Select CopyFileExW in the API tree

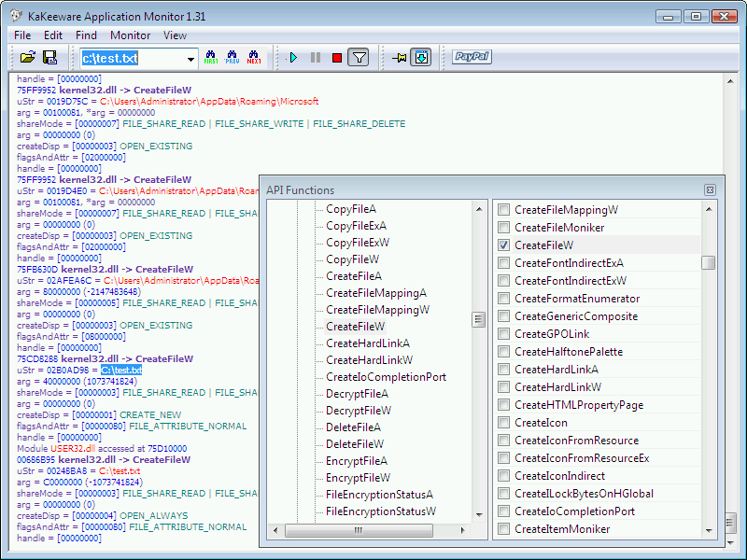tap(358, 243)
